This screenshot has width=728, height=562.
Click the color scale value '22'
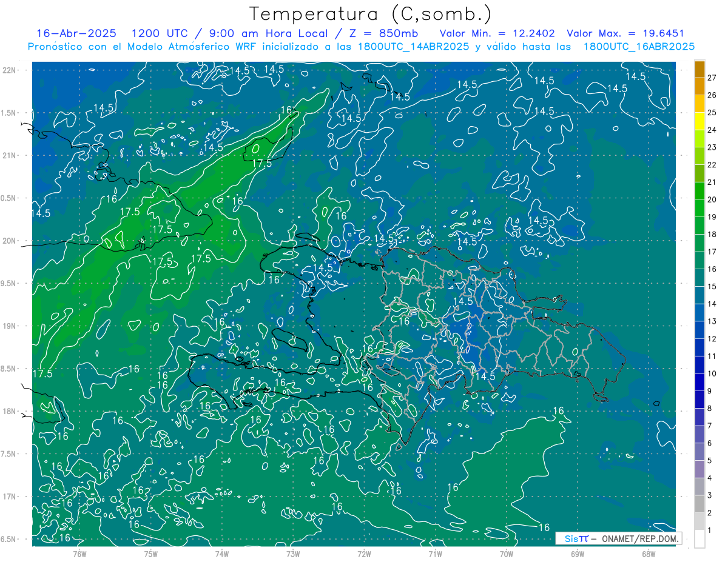coord(712,165)
